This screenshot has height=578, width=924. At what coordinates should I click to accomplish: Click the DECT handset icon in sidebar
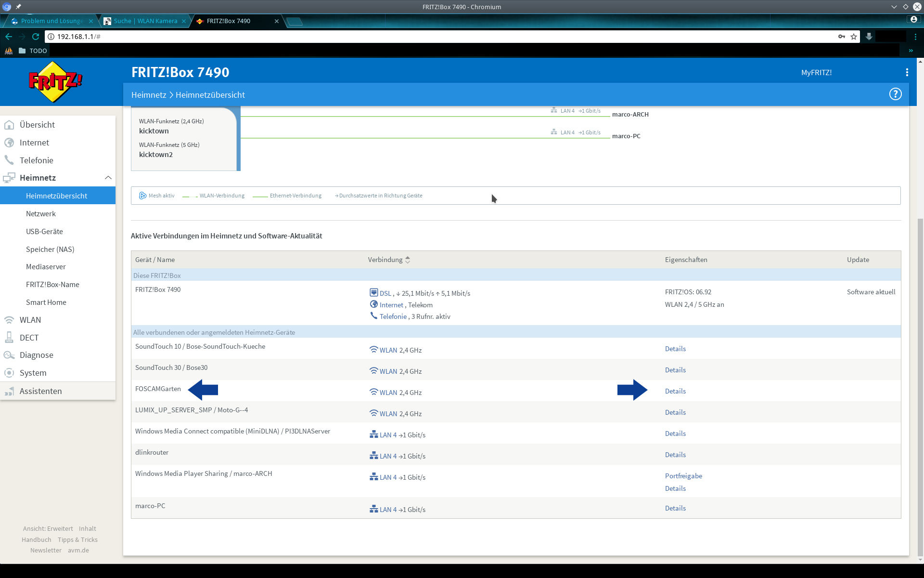click(x=9, y=338)
